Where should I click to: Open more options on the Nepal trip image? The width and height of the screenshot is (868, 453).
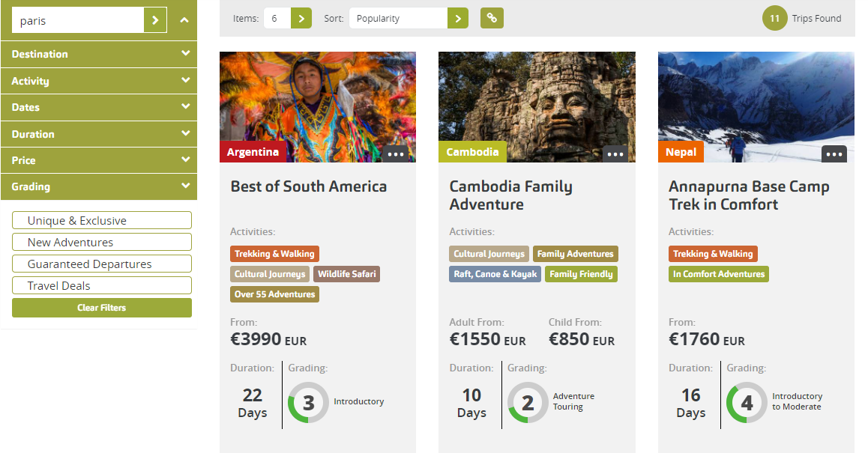click(834, 153)
